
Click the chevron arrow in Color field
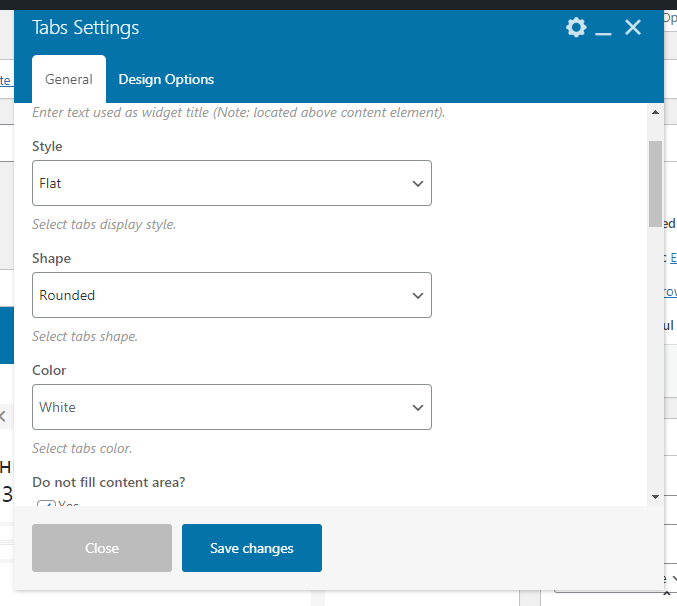click(418, 407)
